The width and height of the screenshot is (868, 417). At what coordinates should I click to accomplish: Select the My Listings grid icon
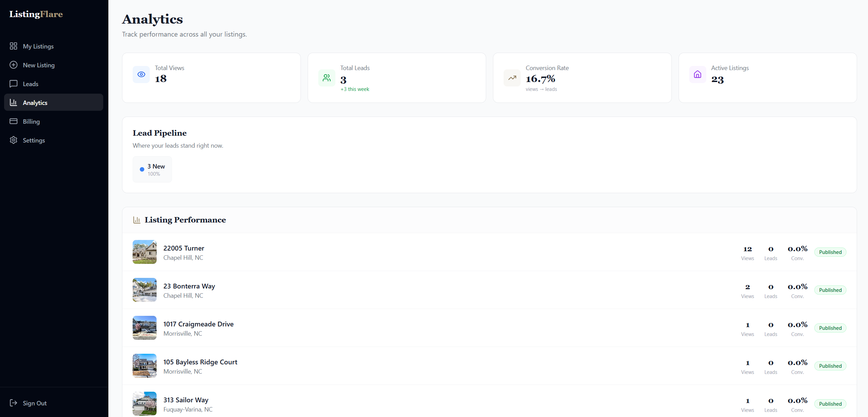(x=13, y=46)
